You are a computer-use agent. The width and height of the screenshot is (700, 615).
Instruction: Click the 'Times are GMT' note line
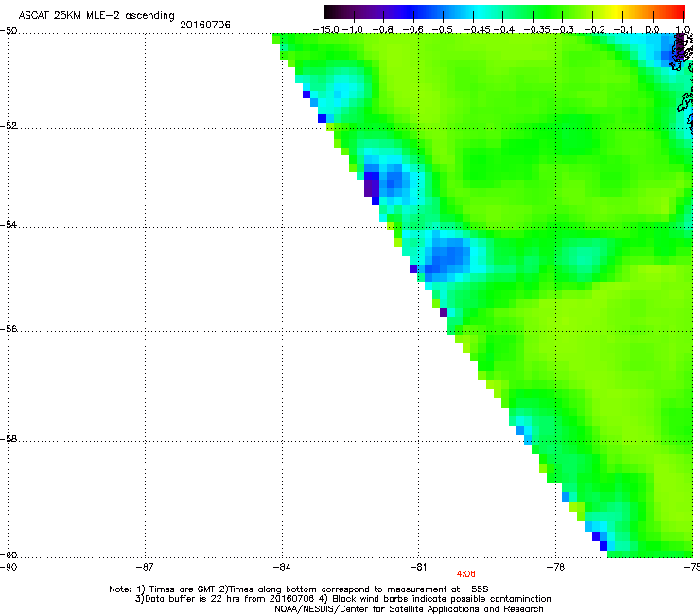[x=299, y=589]
